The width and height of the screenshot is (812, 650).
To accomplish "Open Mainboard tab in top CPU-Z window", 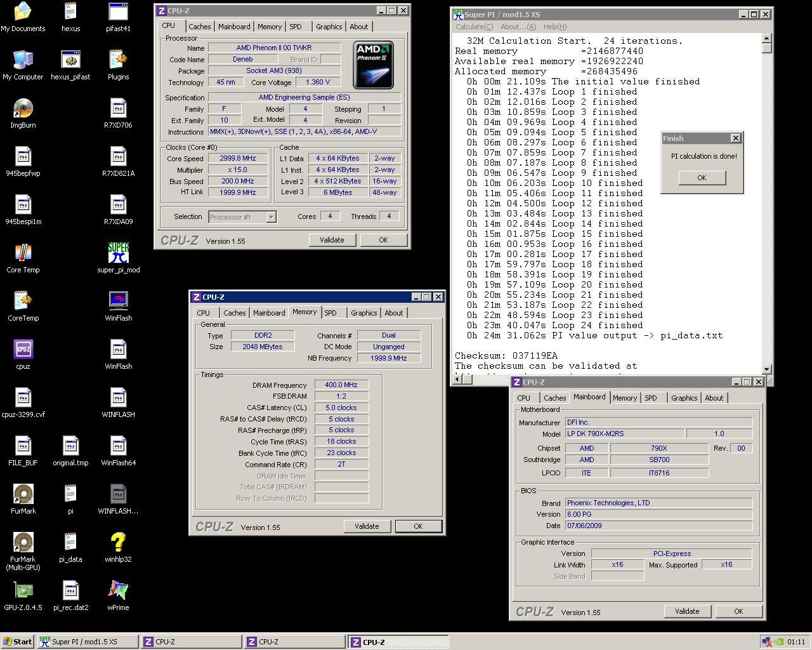I will pyautogui.click(x=234, y=27).
